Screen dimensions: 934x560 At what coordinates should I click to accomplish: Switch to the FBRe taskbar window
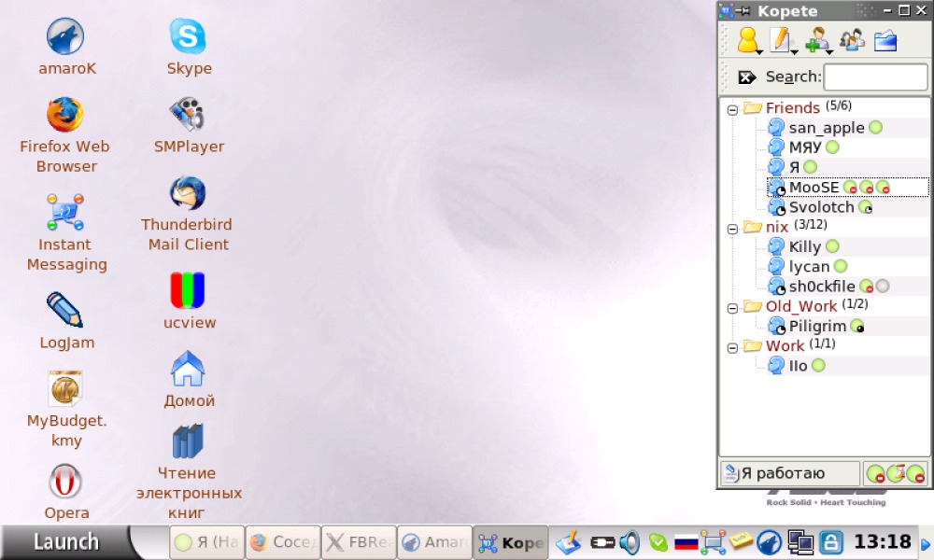click(x=359, y=542)
